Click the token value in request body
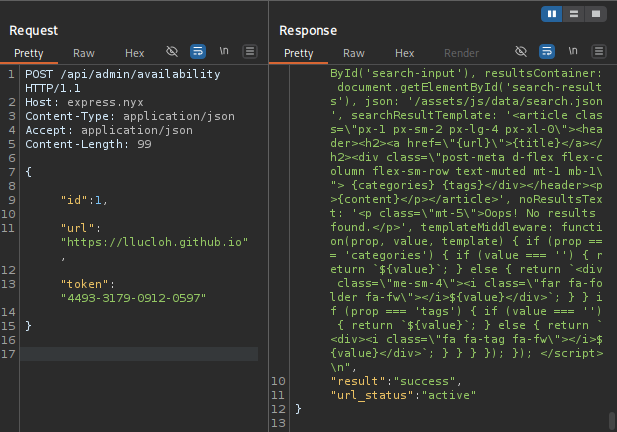This screenshot has width=617, height=432. [x=133, y=298]
